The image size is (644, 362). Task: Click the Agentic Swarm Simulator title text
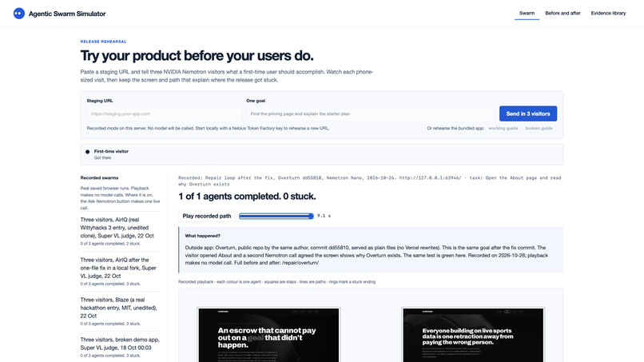click(67, 14)
